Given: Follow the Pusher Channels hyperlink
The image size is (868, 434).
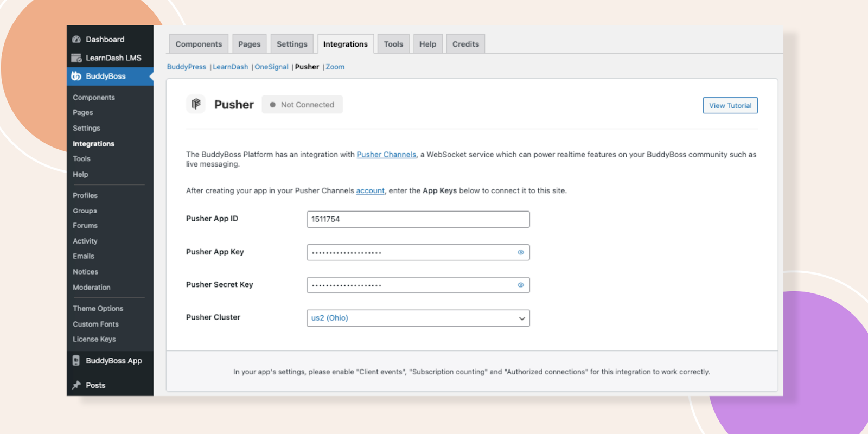Looking at the screenshot, I should 386,155.
